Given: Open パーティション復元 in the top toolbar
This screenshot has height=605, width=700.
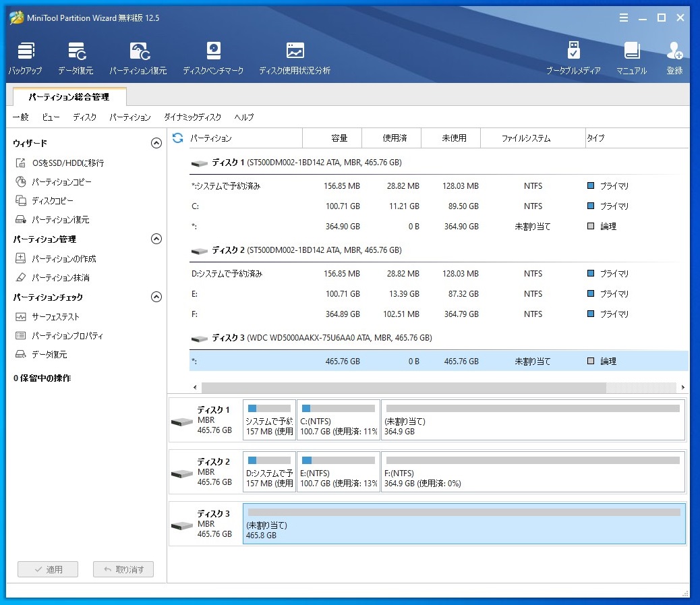Looking at the screenshot, I should click(138, 59).
